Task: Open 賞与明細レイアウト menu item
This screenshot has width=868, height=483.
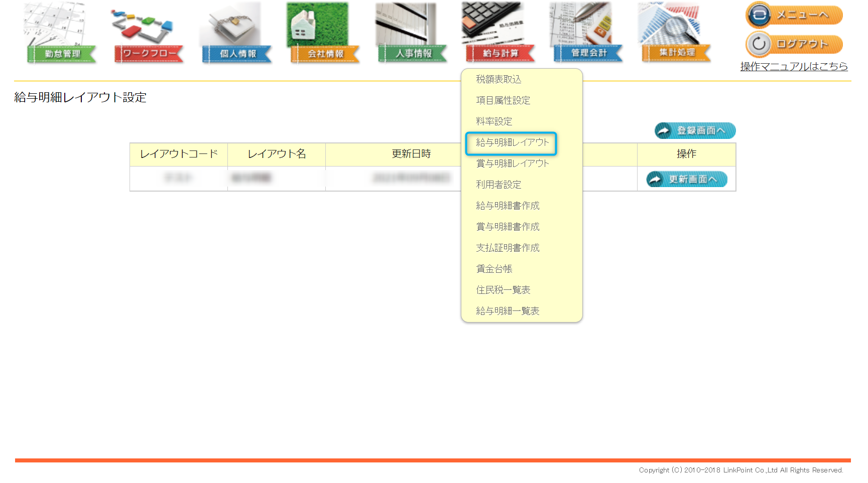Action: 512,164
